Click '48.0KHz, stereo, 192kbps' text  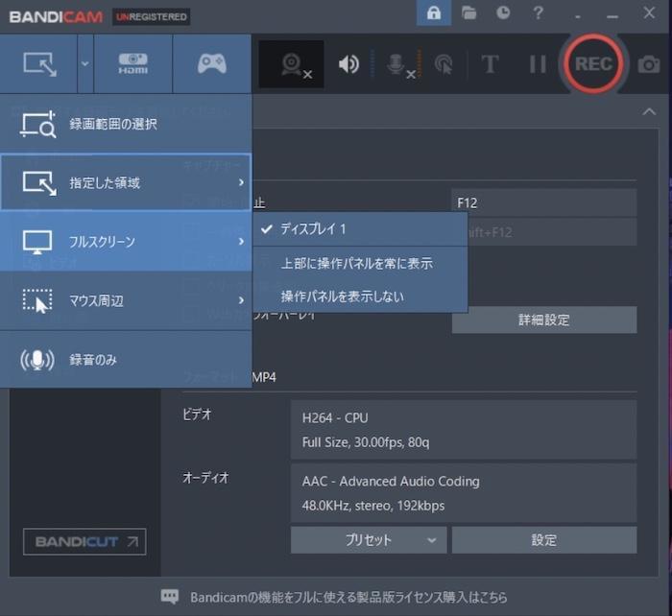pyautogui.click(x=372, y=506)
